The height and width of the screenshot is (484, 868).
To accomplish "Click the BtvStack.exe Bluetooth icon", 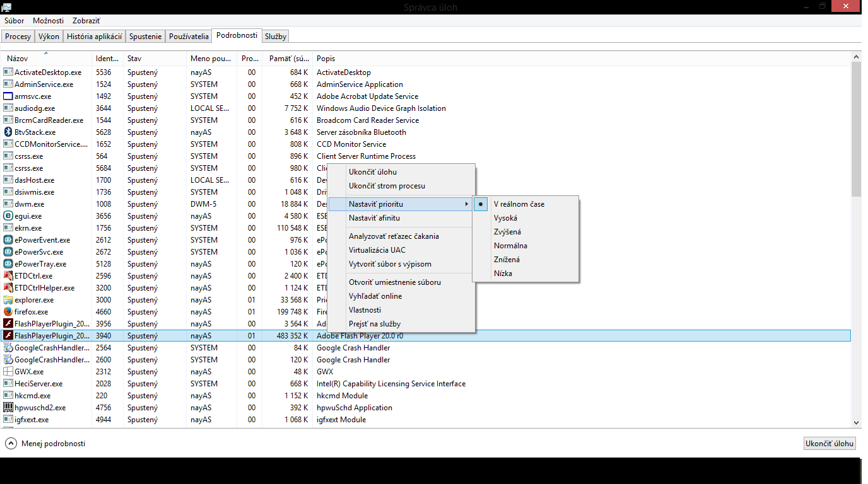I will [x=8, y=132].
